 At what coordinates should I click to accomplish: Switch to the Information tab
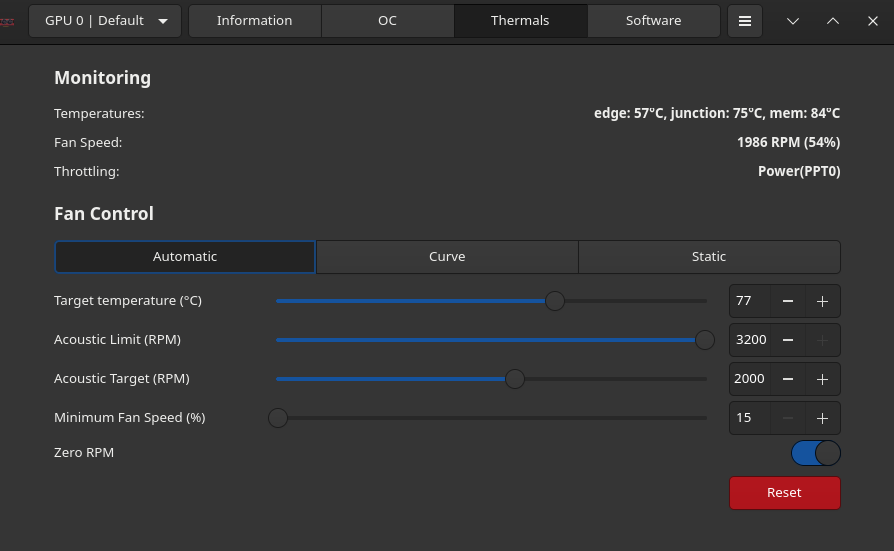(255, 21)
